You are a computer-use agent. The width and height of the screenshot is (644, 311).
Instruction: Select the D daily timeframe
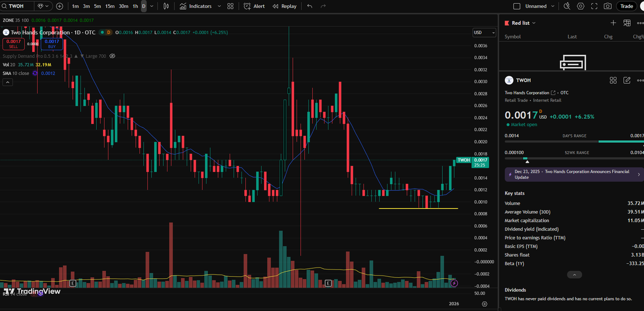pos(143,6)
